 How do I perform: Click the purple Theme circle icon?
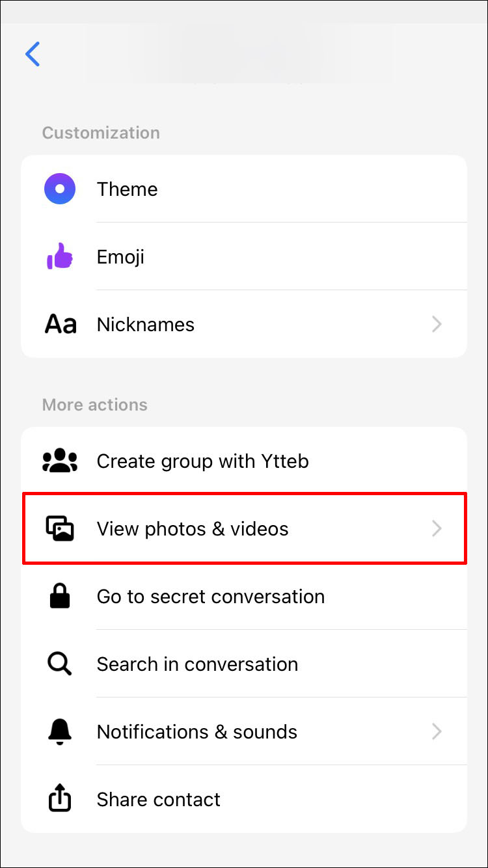coord(60,189)
